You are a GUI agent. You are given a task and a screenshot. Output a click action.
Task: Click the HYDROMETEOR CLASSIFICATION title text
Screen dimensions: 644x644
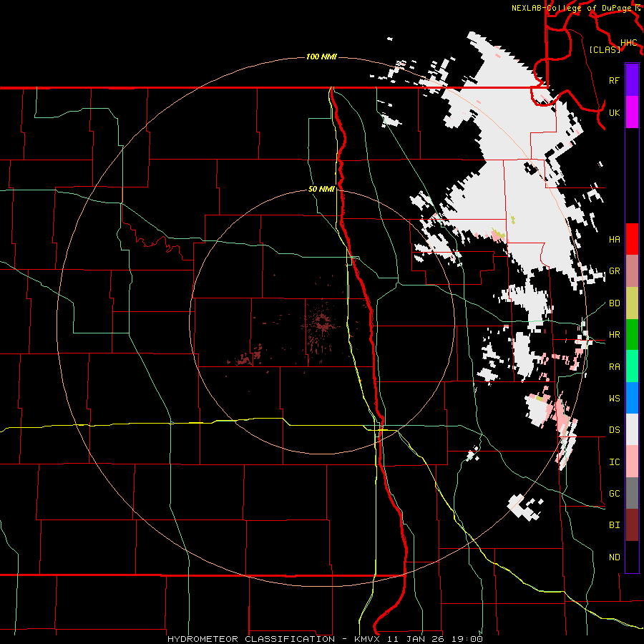coord(251,639)
